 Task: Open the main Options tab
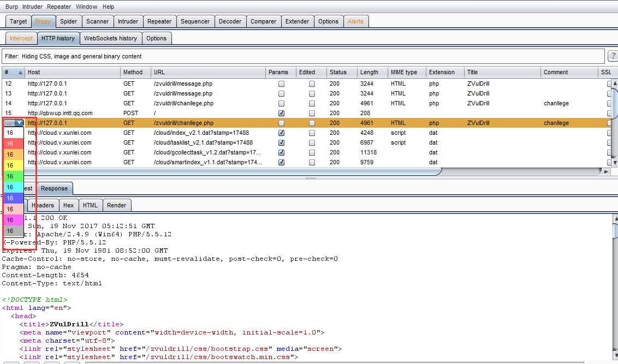328,21
